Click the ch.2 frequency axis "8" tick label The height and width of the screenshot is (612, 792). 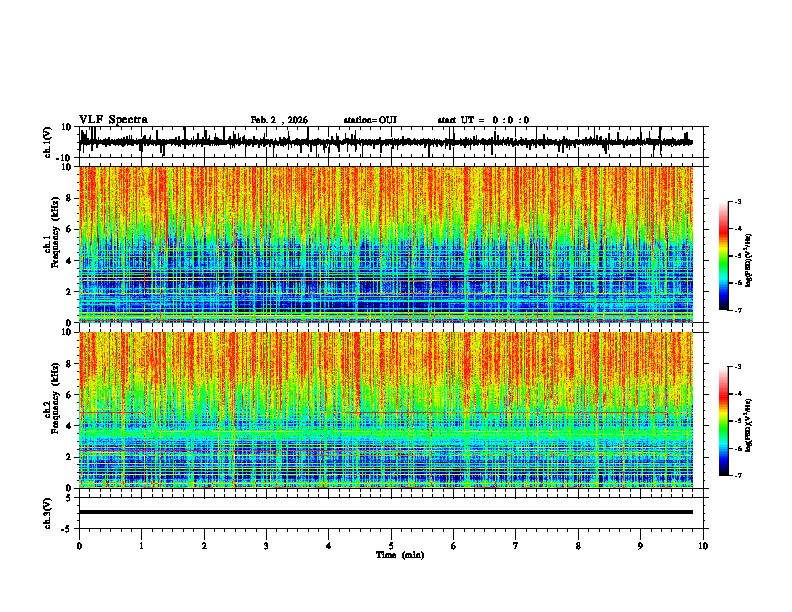(x=69, y=364)
